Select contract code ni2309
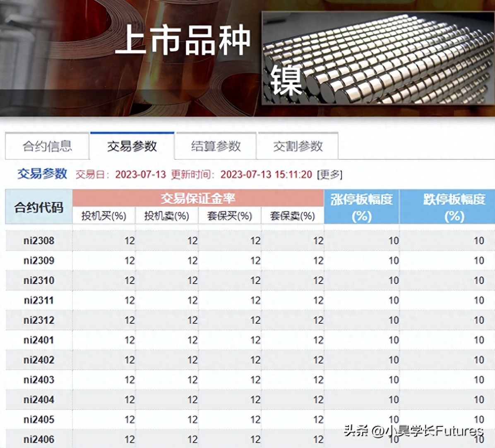Screen dimensions: 495x448 pos(39,260)
